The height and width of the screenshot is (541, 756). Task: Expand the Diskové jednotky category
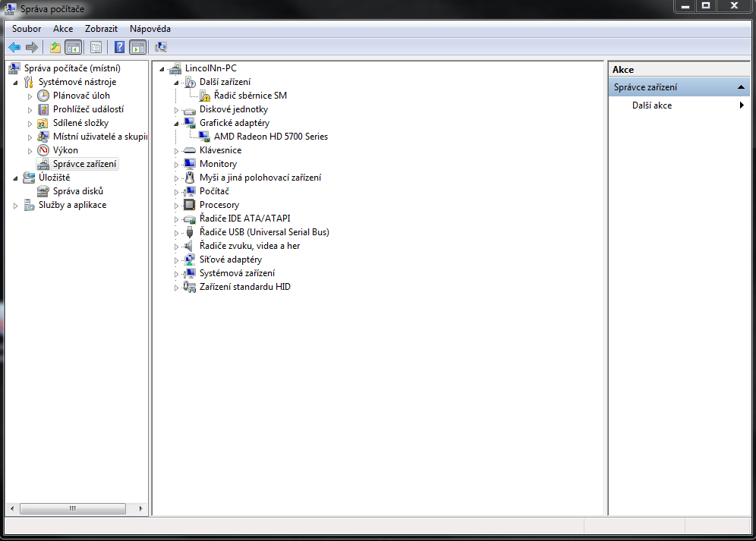pos(177,110)
